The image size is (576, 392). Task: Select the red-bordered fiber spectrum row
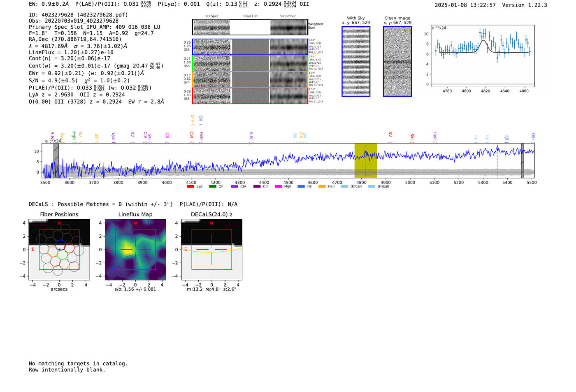click(250, 96)
